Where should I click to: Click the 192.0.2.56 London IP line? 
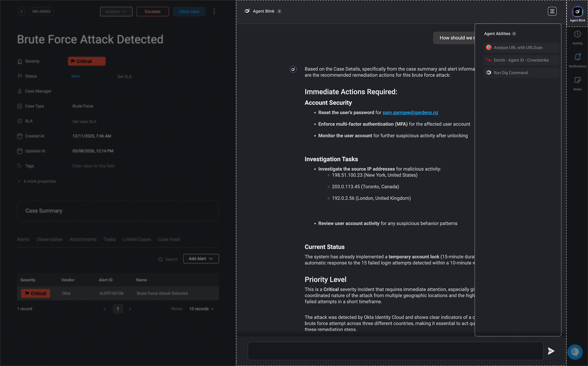pyautogui.click(x=371, y=198)
